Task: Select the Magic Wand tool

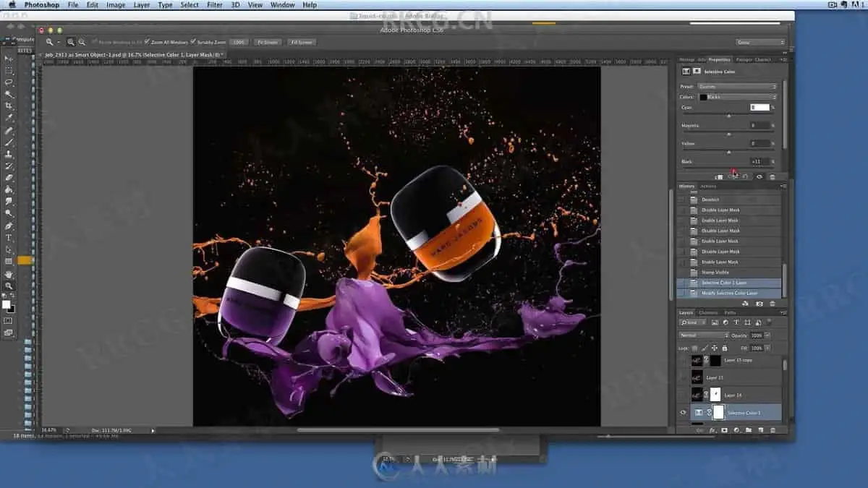Action: [9, 94]
